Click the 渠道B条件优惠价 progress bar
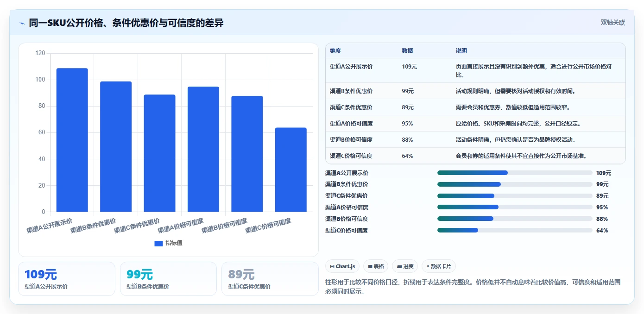This screenshot has height=314, width=644. (x=515, y=184)
